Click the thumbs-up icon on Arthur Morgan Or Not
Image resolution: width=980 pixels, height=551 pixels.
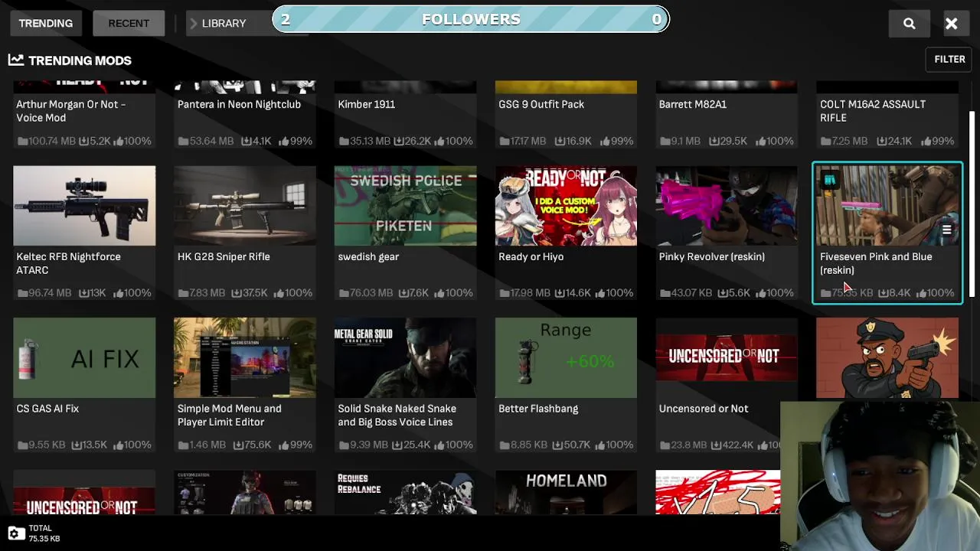point(119,141)
